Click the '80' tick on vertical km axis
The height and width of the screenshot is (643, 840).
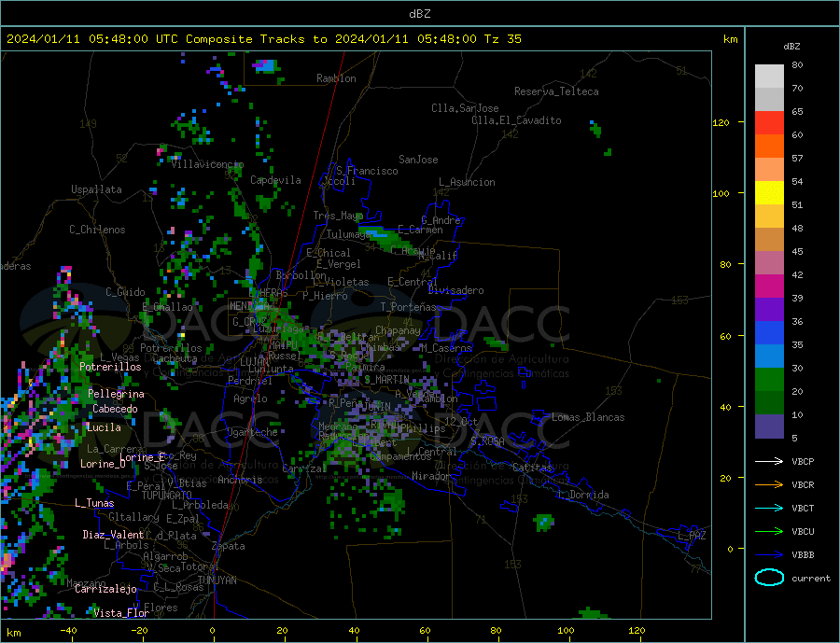click(725, 264)
